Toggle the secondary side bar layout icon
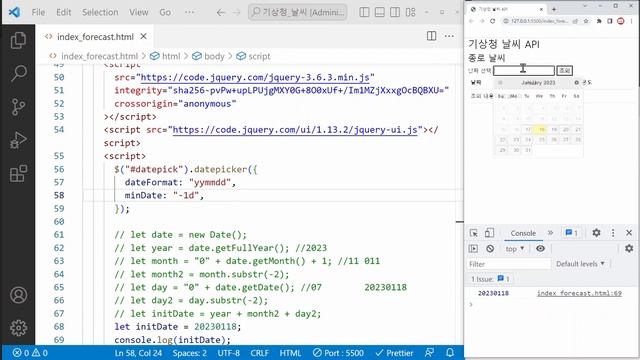The height and width of the screenshot is (360, 640). point(395,12)
